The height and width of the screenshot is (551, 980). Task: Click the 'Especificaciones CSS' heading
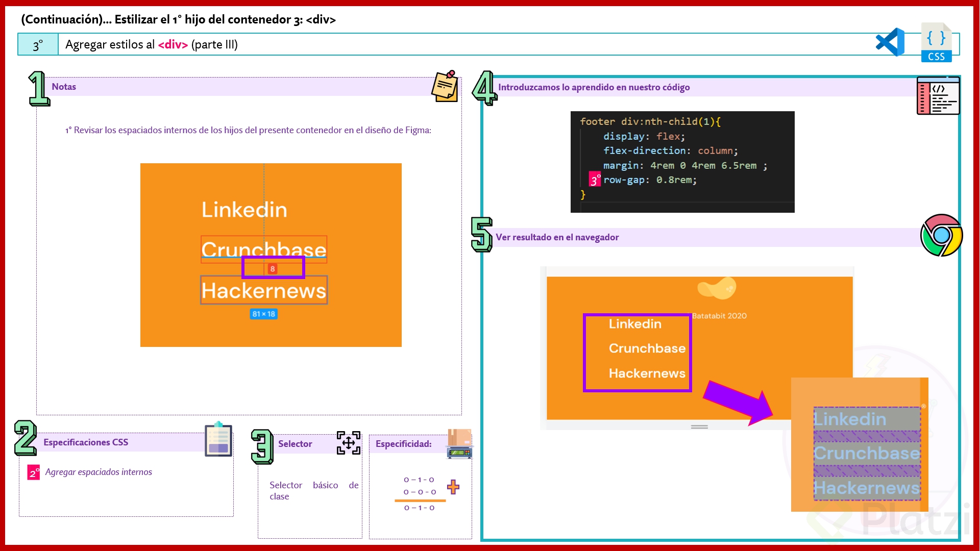pos(86,442)
